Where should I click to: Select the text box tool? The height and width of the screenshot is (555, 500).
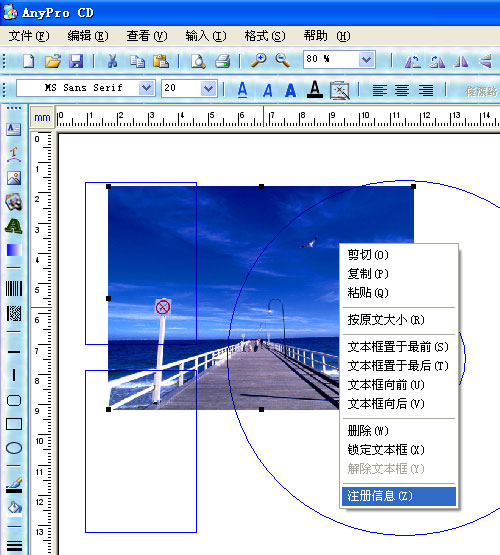[13, 130]
